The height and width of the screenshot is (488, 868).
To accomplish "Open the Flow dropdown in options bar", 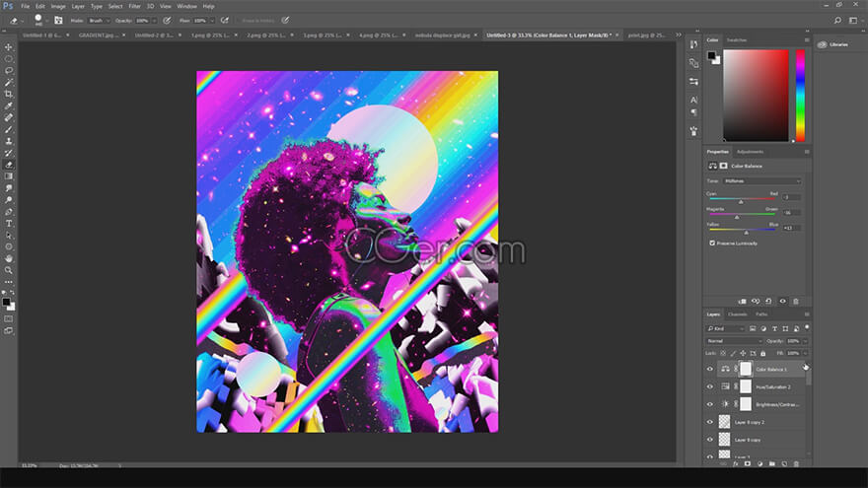I will tap(211, 21).
